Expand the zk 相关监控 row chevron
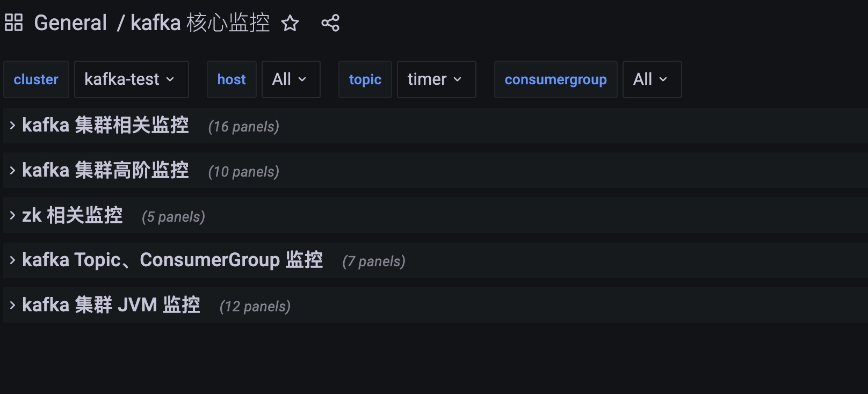The width and height of the screenshot is (868, 394). (x=12, y=216)
